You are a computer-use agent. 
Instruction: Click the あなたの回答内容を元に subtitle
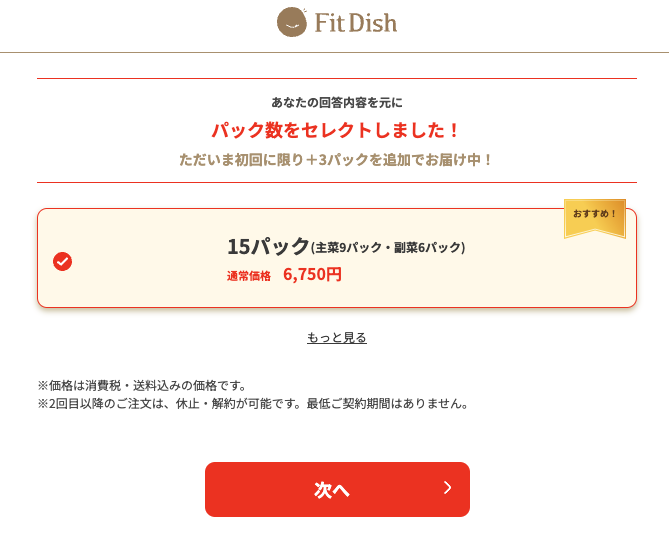337,102
